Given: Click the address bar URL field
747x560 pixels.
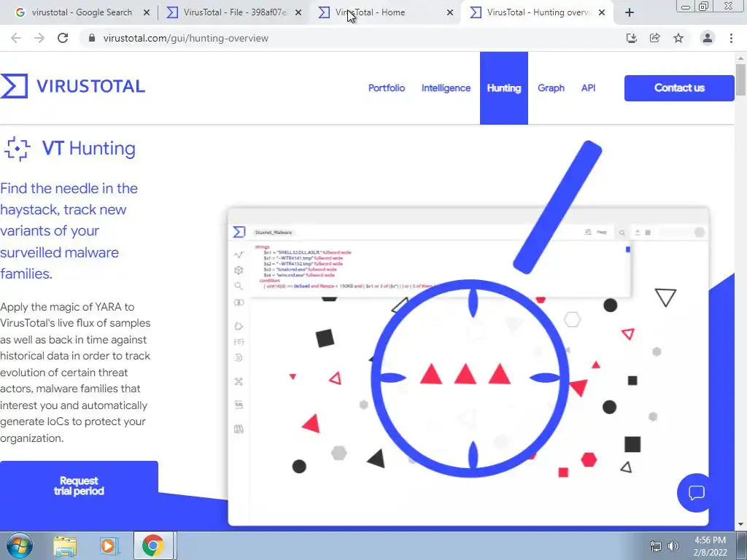Looking at the screenshot, I should coord(352,38).
